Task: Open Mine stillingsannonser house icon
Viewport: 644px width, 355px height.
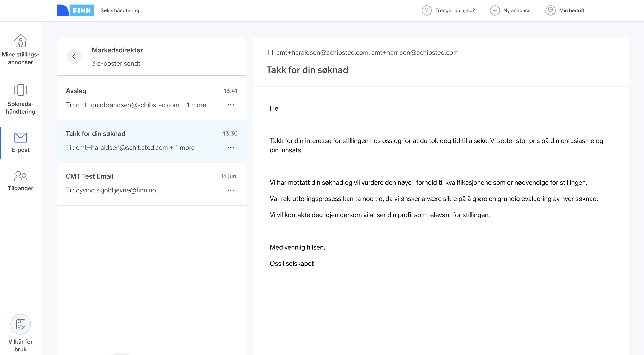Action: pyautogui.click(x=20, y=41)
